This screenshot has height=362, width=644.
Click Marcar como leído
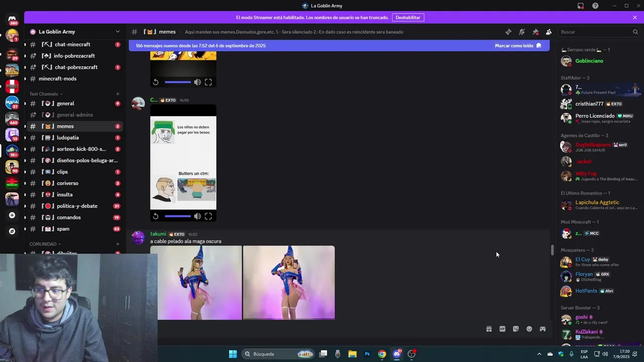point(518,45)
